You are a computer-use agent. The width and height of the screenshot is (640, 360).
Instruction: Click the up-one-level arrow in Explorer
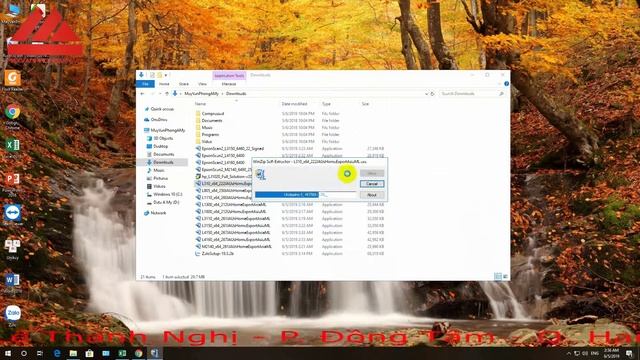coord(167,93)
